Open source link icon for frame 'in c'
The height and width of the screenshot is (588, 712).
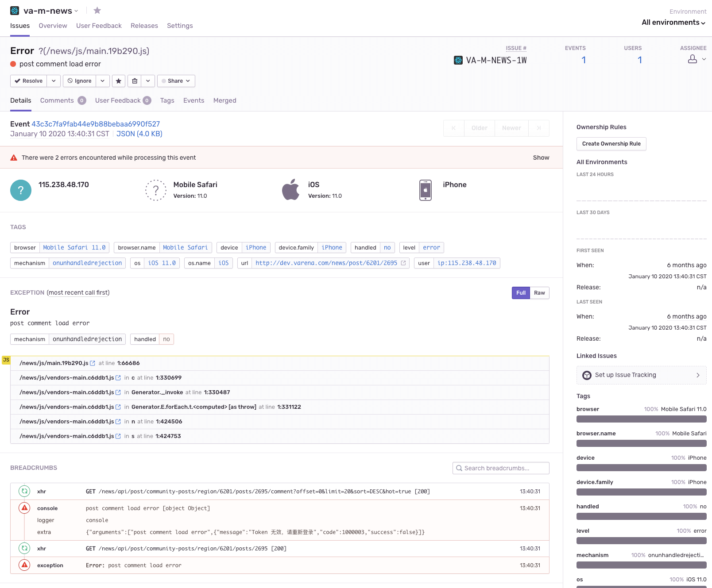[118, 378]
